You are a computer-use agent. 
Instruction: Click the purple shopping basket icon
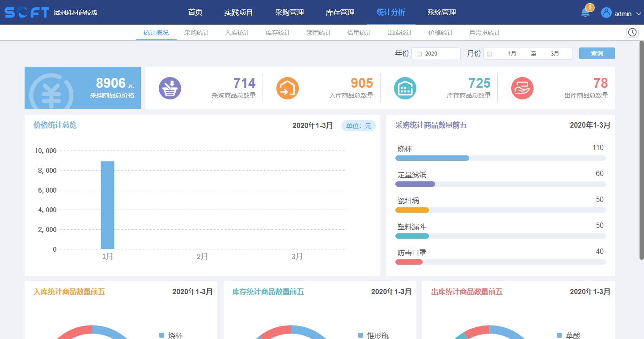point(170,88)
